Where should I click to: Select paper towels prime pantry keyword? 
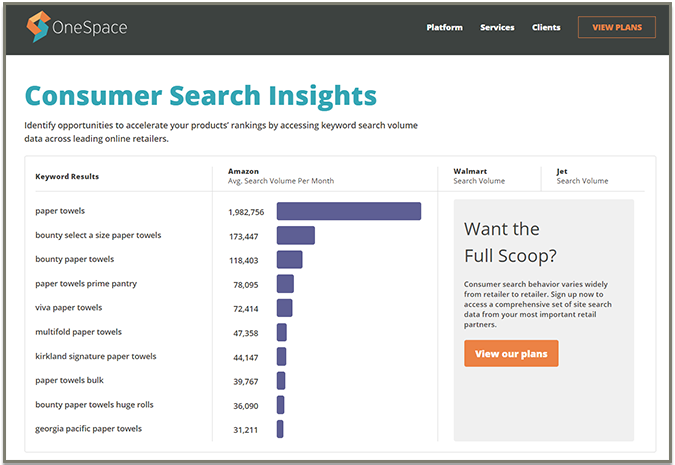coord(86,284)
